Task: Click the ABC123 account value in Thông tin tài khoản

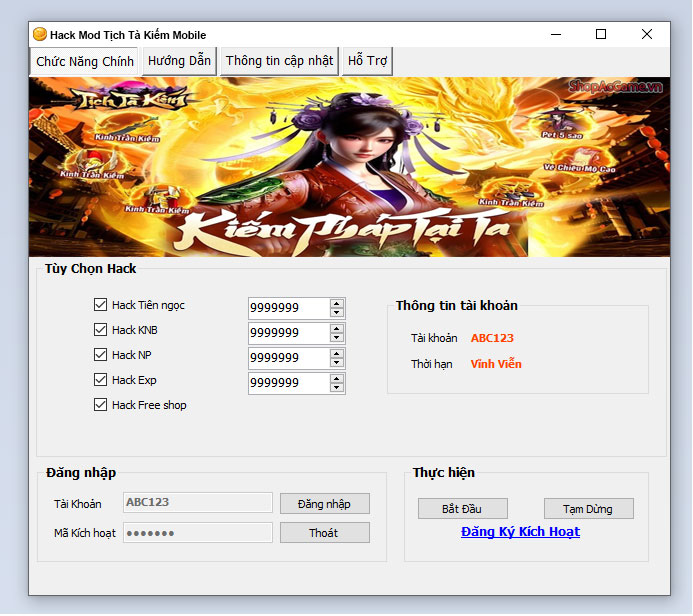Action: (492, 338)
